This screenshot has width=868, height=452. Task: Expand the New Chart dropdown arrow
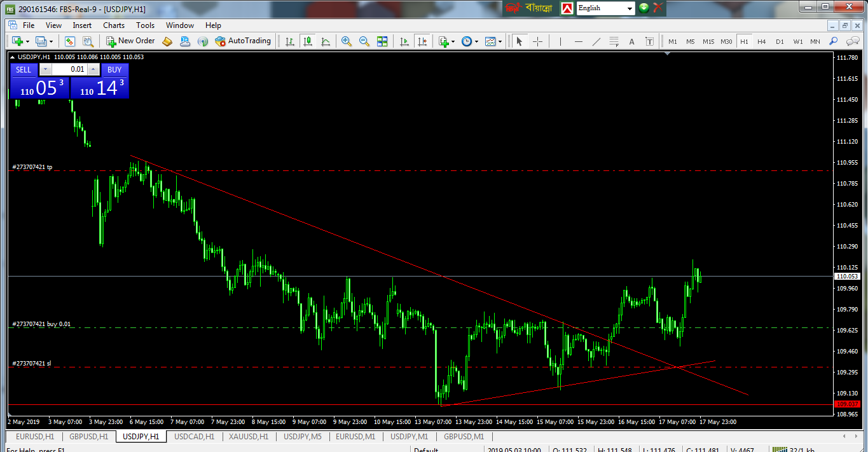pos(27,41)
